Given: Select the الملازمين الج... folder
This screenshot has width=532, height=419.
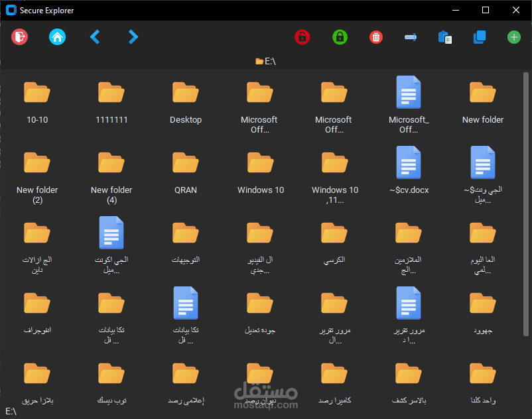Looking at the screenshot, I should click(409, 248).
